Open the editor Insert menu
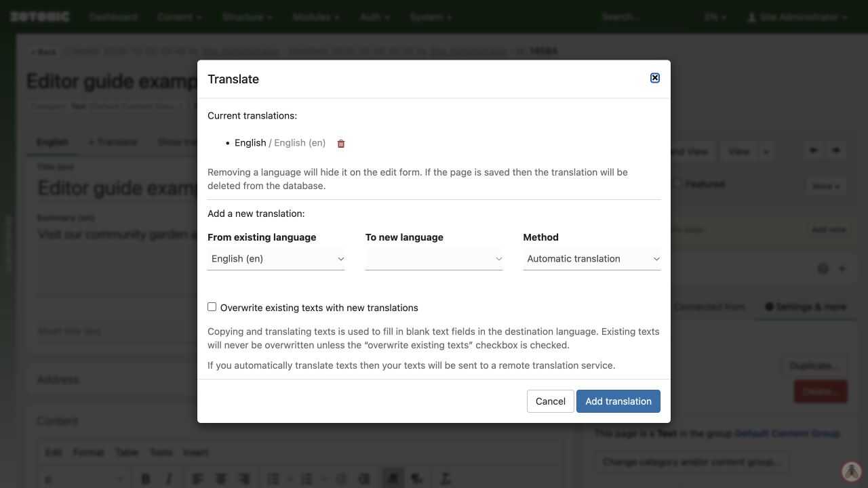Image resolution: width=868 pixels, height=488 pixels. [195, 453]
